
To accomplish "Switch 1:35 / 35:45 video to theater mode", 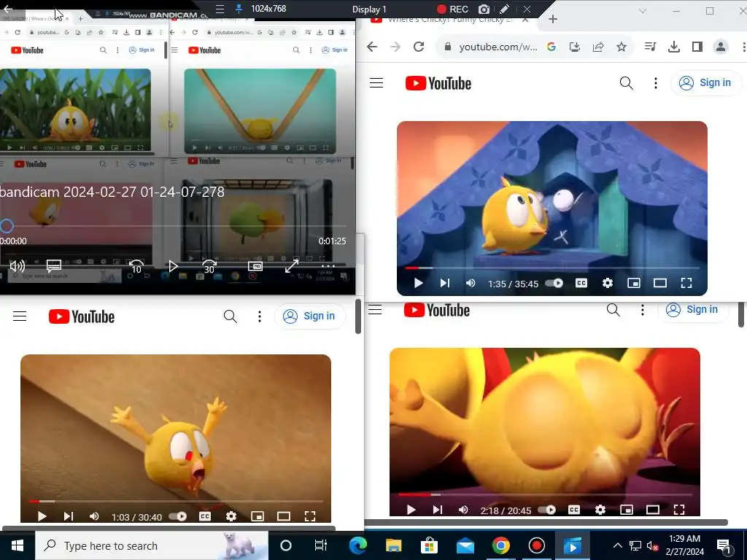I will pos(659,284).
